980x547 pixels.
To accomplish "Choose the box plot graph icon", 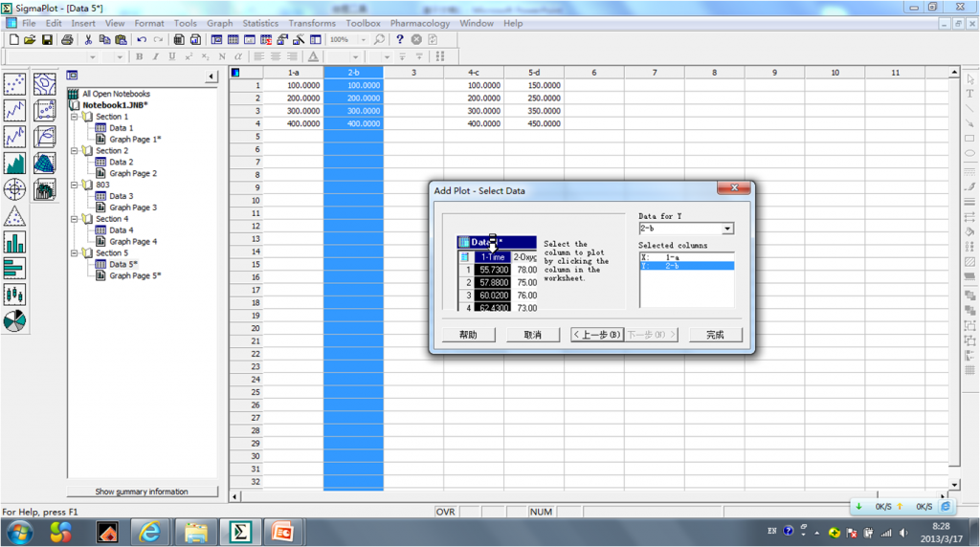I will click(x=14, y=295).
